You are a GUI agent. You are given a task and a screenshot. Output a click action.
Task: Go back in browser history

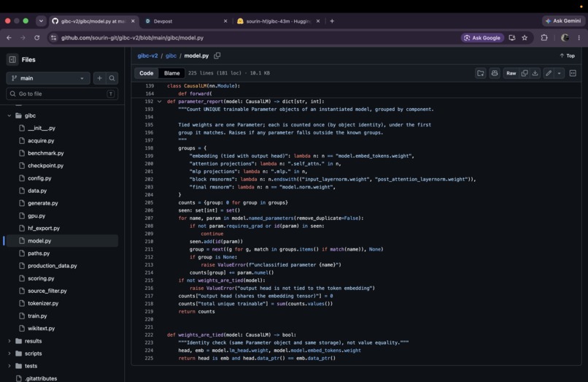tap(9, 37)
